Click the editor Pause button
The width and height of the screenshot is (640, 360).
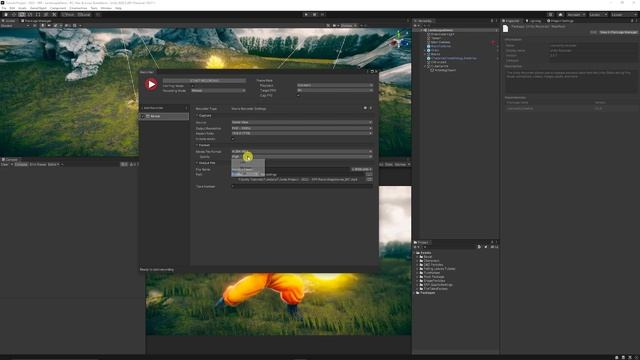(x=314, y=15)
